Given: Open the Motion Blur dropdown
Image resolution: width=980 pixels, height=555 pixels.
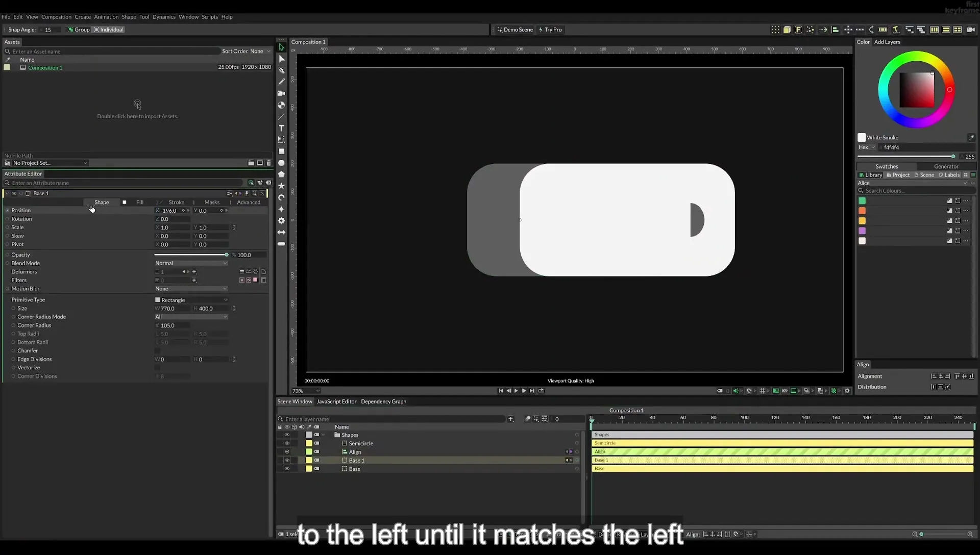Looking at the screenshot, I should pos(191,289).
